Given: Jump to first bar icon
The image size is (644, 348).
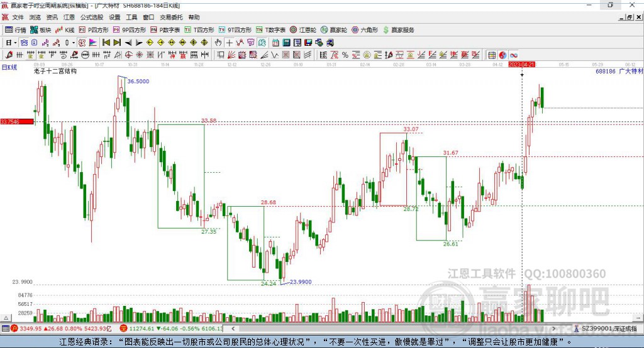Looking at the screenshot, I should [x=106, y=43].
